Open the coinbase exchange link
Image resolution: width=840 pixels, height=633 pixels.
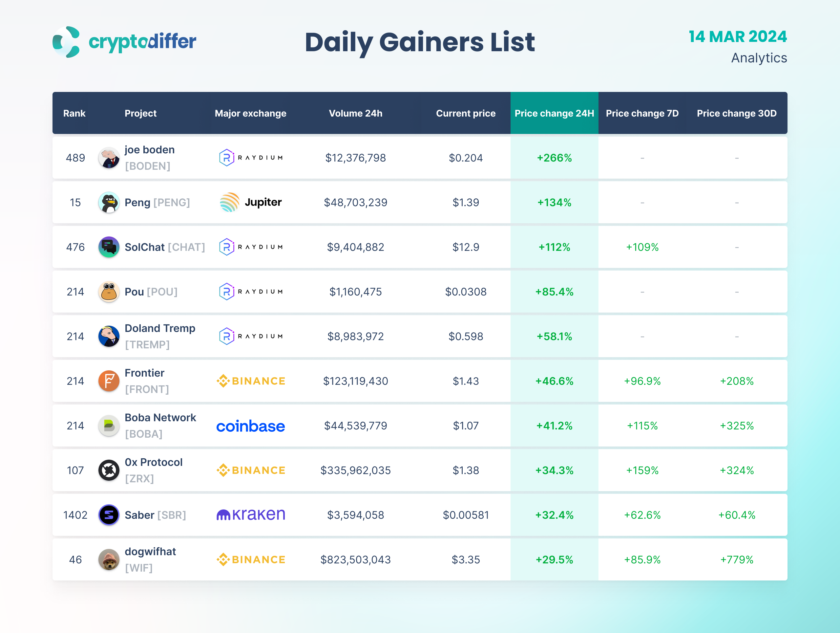(x=250, y=426)
